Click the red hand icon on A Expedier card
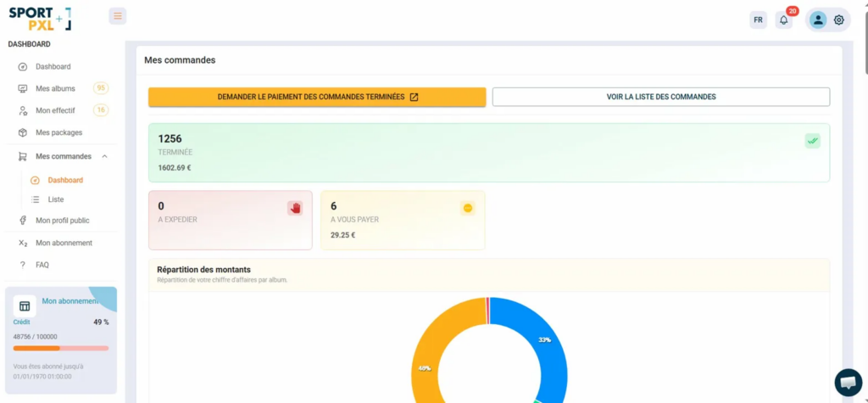Viewport: 868px width, 403px height. [x=295, y=208]
